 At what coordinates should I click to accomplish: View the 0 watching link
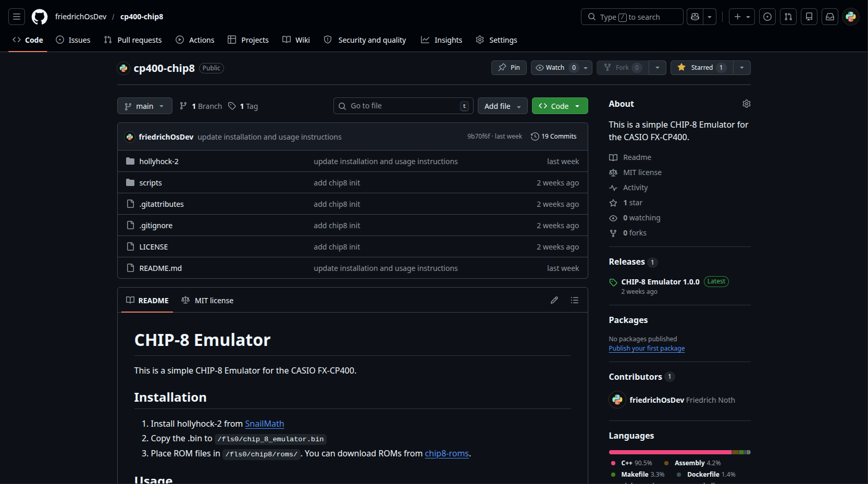coord(635,218)
